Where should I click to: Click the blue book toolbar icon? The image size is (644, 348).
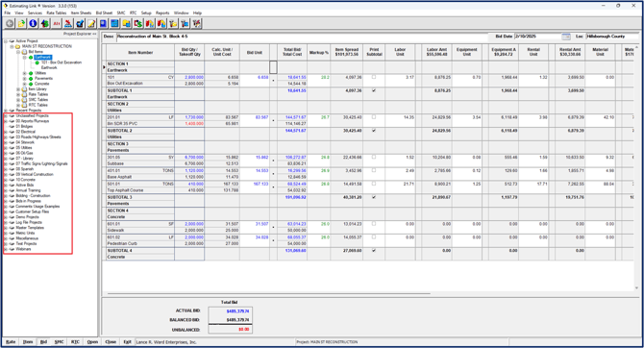(103, 23)
